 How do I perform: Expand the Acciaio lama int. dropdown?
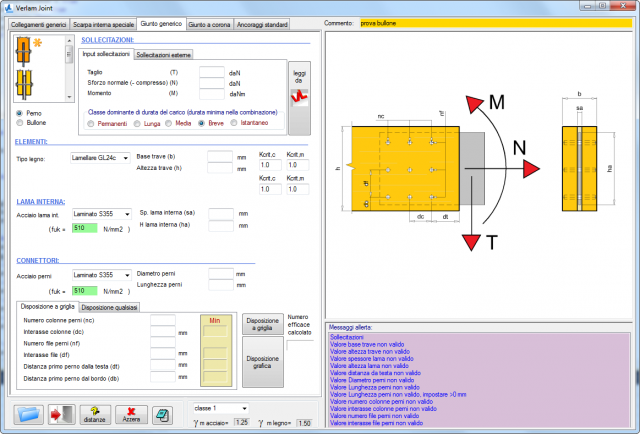pyautogui.click(x=100, y=216)
